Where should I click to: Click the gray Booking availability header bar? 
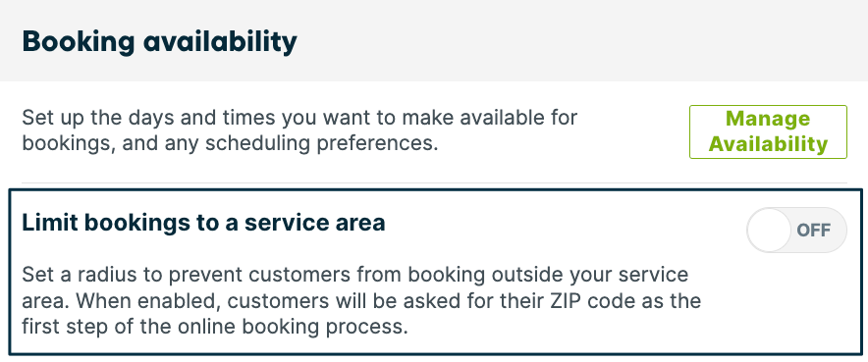tap(434, 41)
